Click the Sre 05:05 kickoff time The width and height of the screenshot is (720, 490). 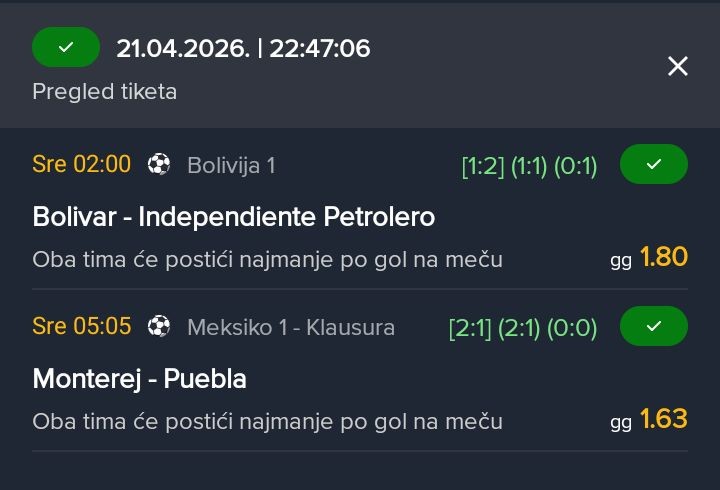point(81,326)
